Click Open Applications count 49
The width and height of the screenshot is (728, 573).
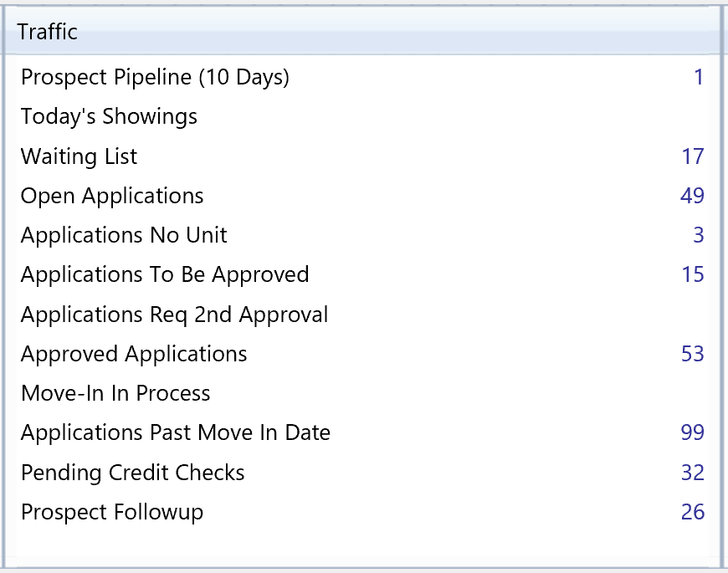pos(693,196)
